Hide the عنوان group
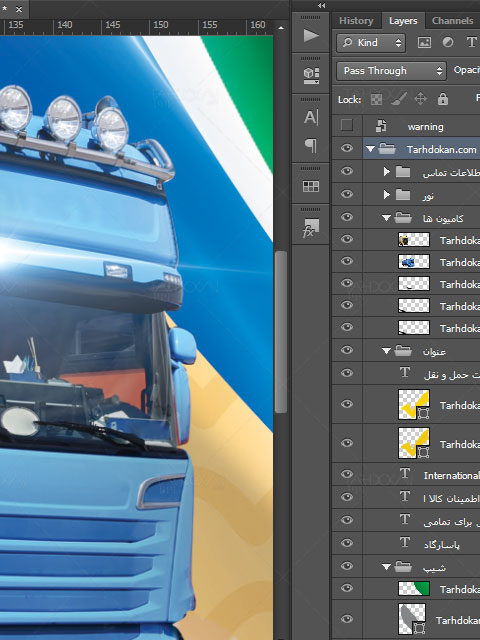 point(347,350)
